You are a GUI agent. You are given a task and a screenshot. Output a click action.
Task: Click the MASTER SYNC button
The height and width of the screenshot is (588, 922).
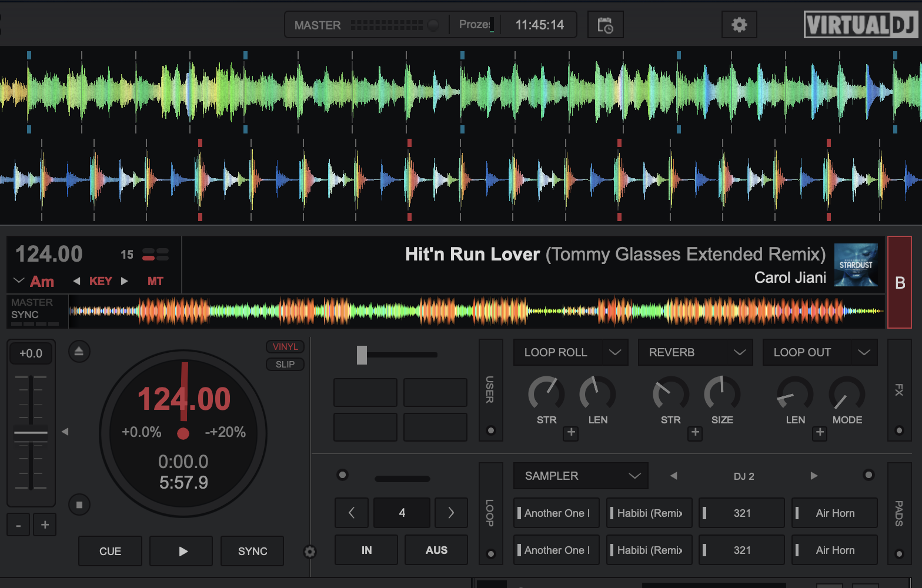click(35, 310)
